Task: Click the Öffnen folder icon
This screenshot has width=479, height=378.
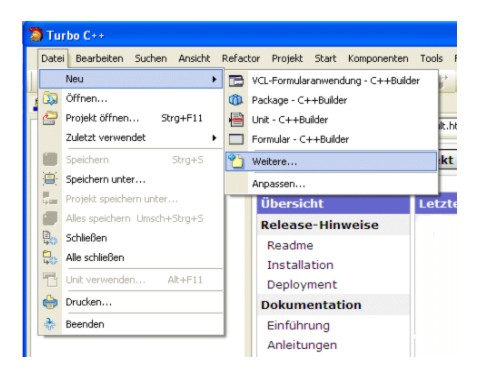Action: point(50,99)
